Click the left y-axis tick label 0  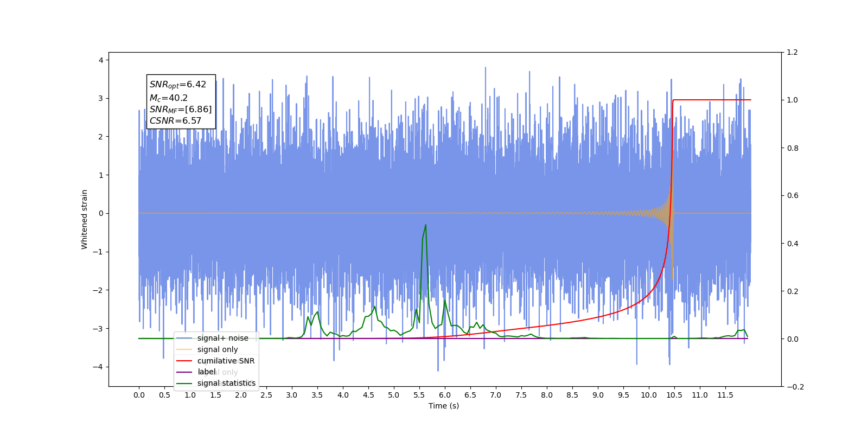coord(101,213)
